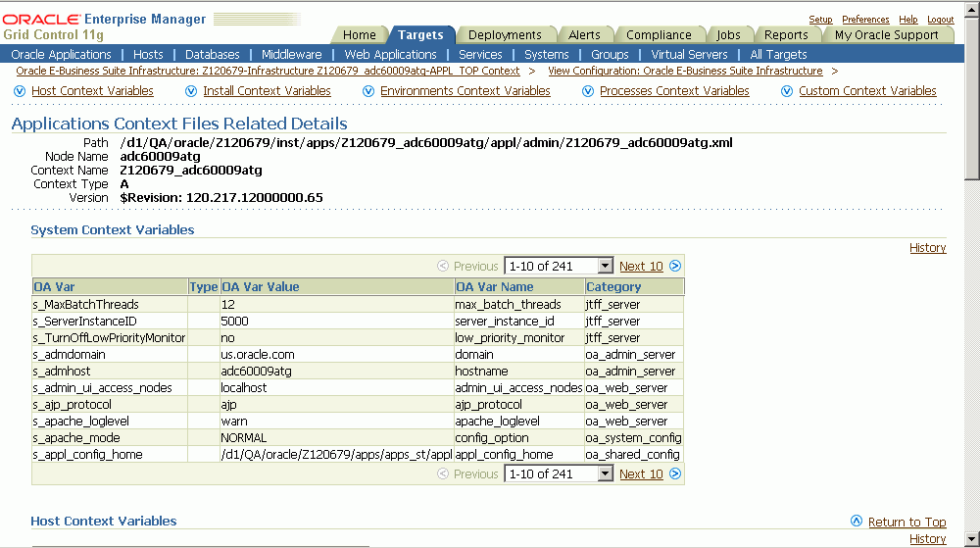Screen dimensions: 980x548
Task: Click the oa_system_config category cell
Action: (633, 438)
